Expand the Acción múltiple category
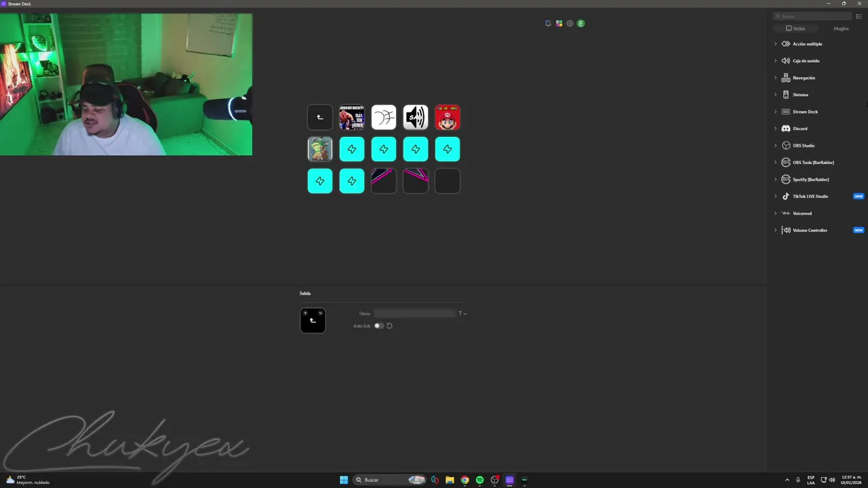The width and height of the screenshot is (868, 488). pyautogui.click(x=776, y=44)
